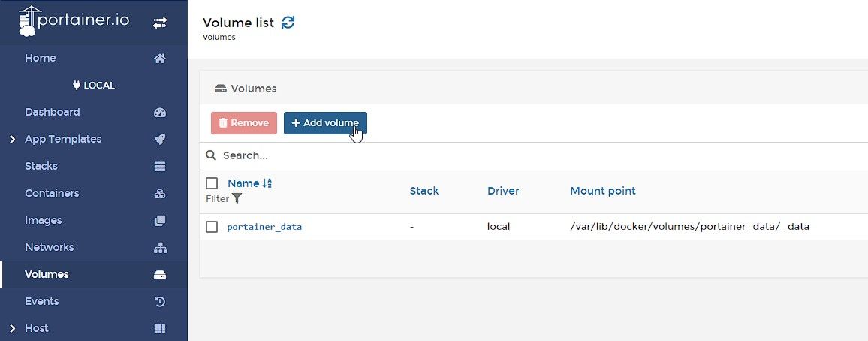This screenshot has height=341, width=868.
Task: Click the sidebar toggle arrows icon
Action: [x=160, y=23]
